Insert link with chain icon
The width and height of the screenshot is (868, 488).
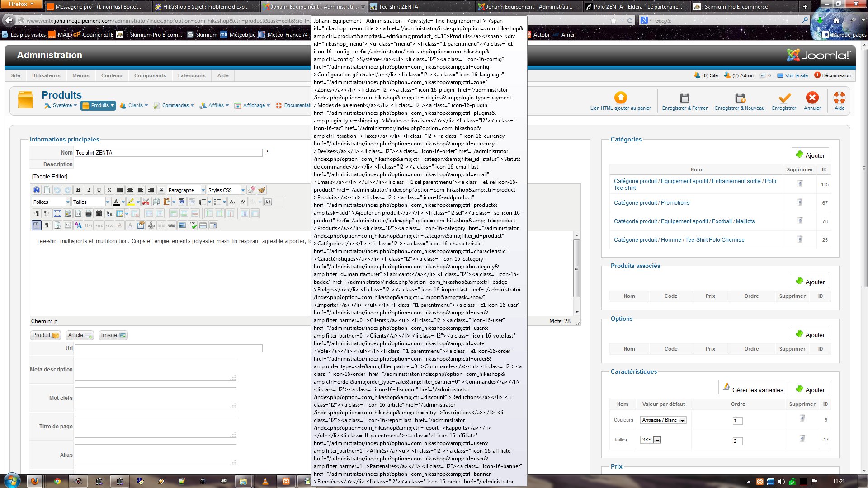[172, 225]
